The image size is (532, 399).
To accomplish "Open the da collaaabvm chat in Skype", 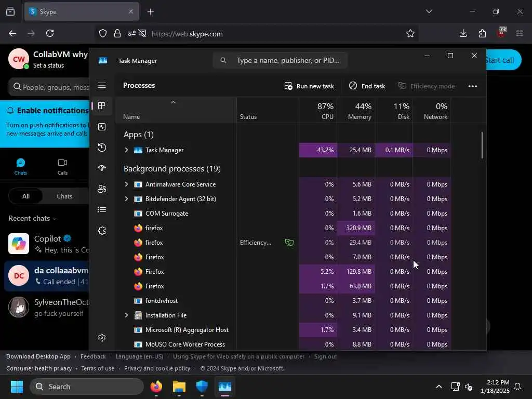I will tap(47, 276).
